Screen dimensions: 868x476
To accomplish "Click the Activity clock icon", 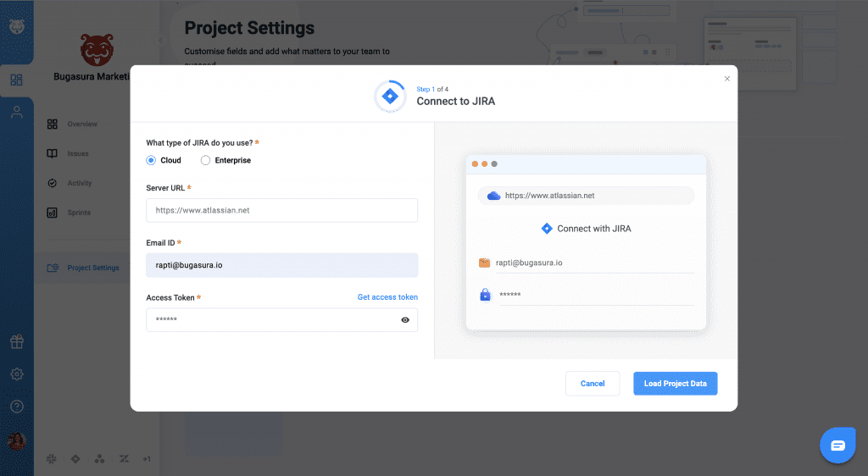I will [52, 183].
